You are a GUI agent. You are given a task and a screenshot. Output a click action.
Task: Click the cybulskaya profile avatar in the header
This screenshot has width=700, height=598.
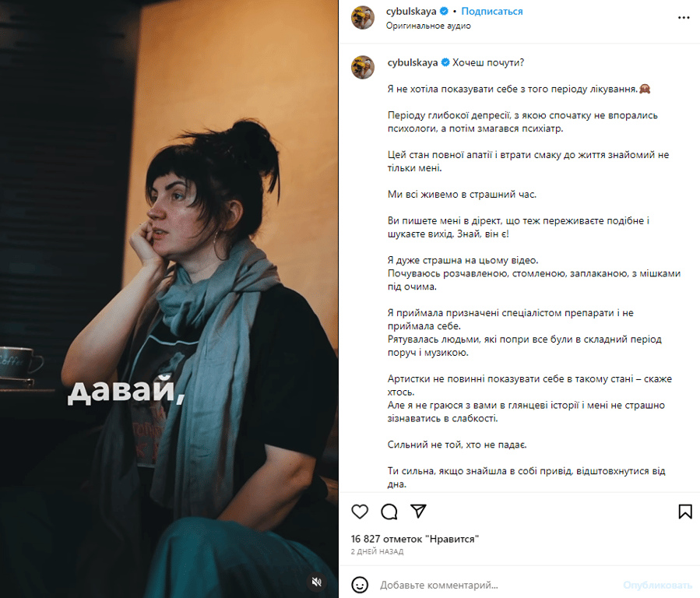(x=363, y=17)
